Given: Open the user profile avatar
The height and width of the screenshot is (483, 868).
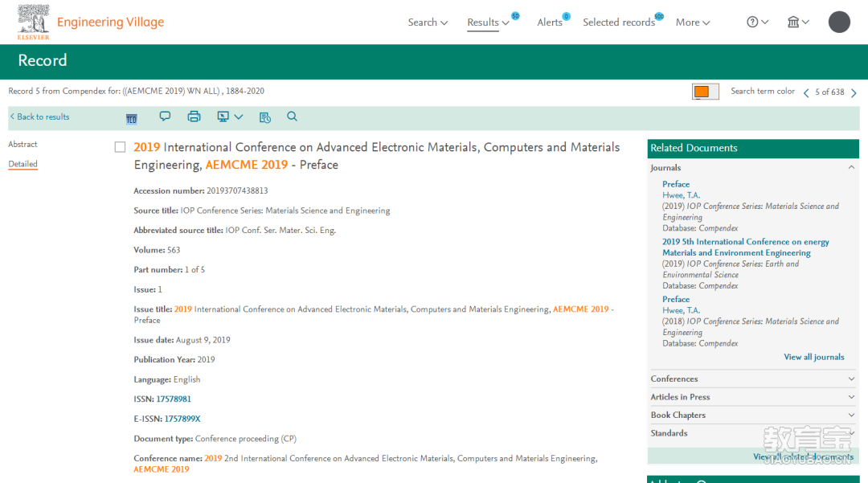Looking at the screenshot, I should tap(839, 23).
